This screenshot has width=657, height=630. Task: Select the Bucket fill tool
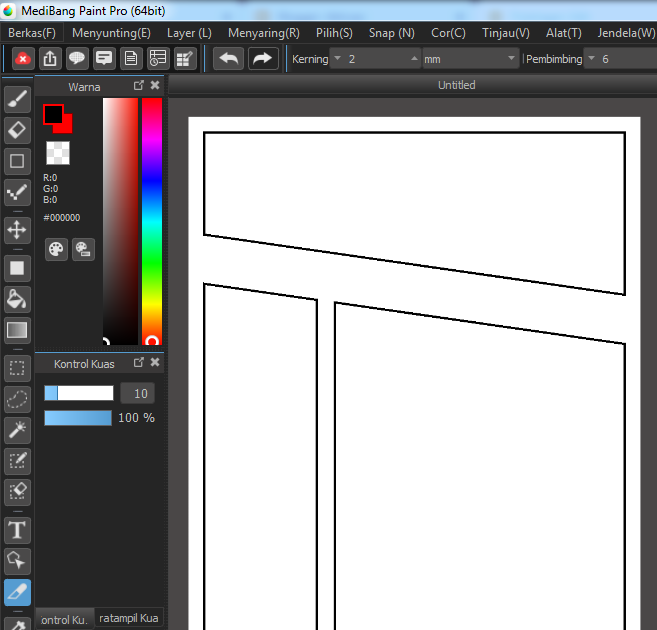tap(17, 299)
